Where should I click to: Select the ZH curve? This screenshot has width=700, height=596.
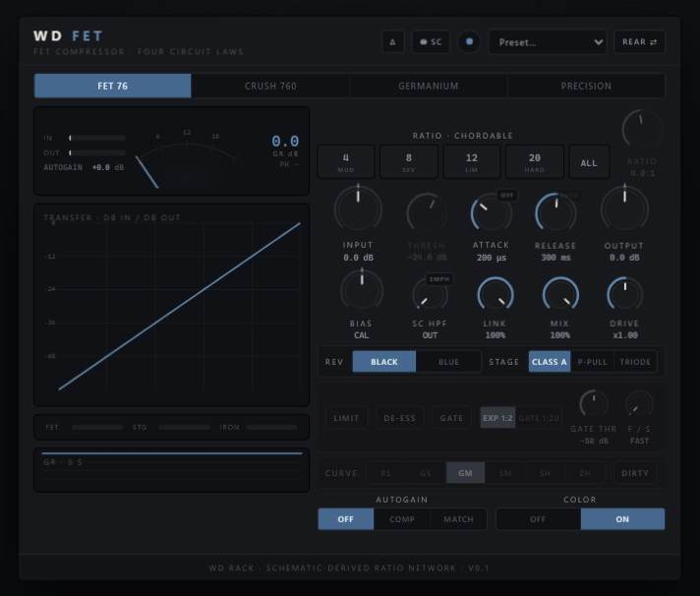[585, 473]
